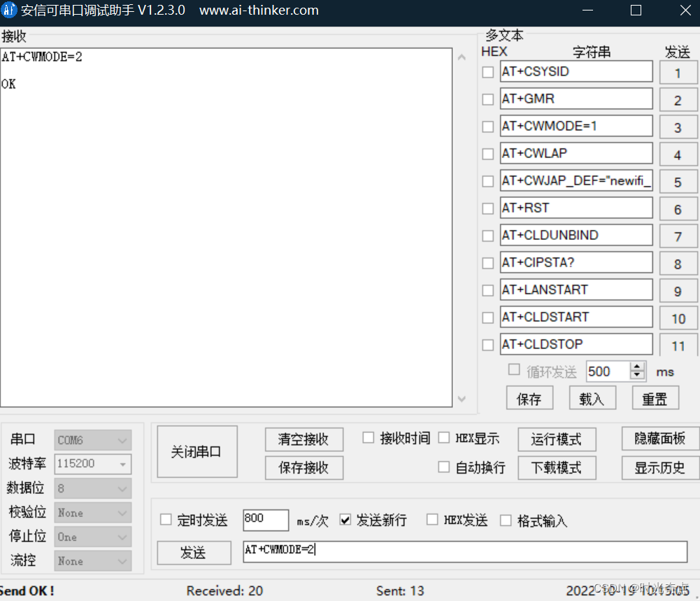Send row 3 AT+CWMODE=1 command
The image size is (700, 601).
tap(678, 127)
